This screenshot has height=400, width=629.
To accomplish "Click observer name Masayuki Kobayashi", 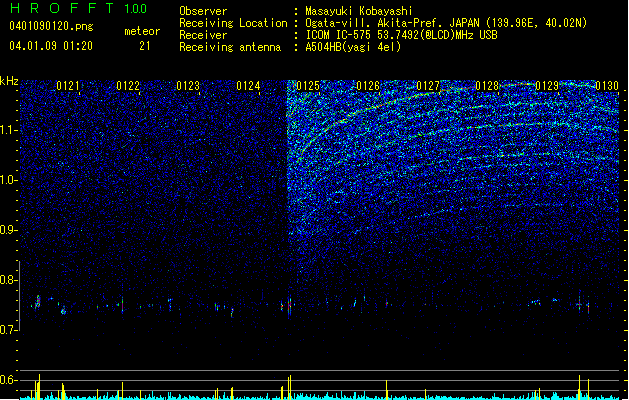I will pyautogui.click(x=359, y=11).
